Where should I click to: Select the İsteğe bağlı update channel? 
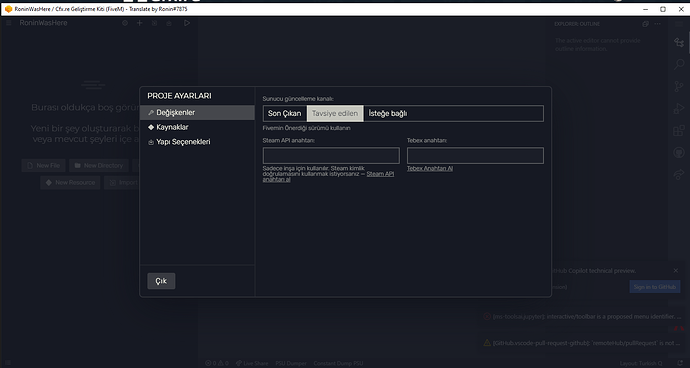click(x=388, y=114)
